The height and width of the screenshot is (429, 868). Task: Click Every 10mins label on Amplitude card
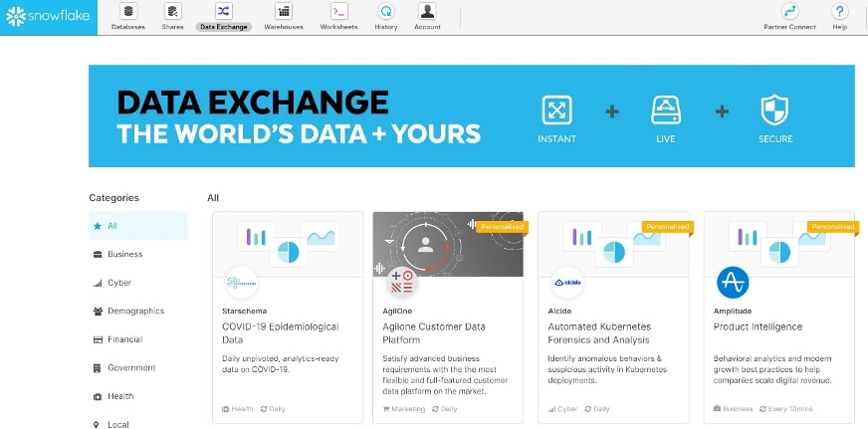coord(786,409)
